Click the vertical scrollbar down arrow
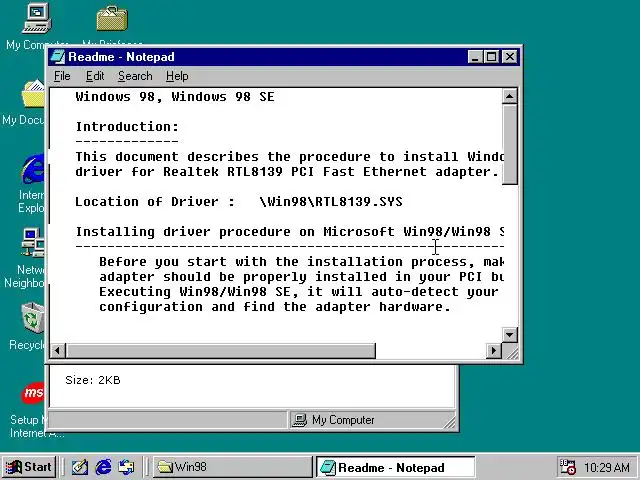The height and width of the screenshot is (480, 640). (509, 335)
